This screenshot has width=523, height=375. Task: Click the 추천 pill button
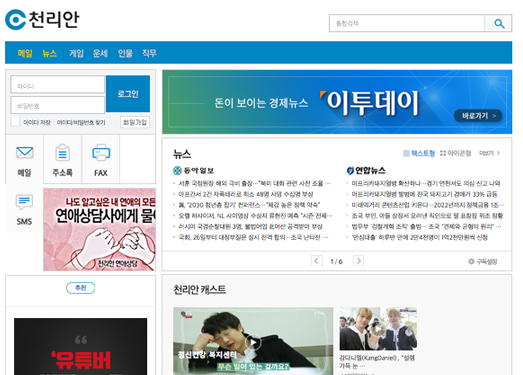tap(80, 288)
